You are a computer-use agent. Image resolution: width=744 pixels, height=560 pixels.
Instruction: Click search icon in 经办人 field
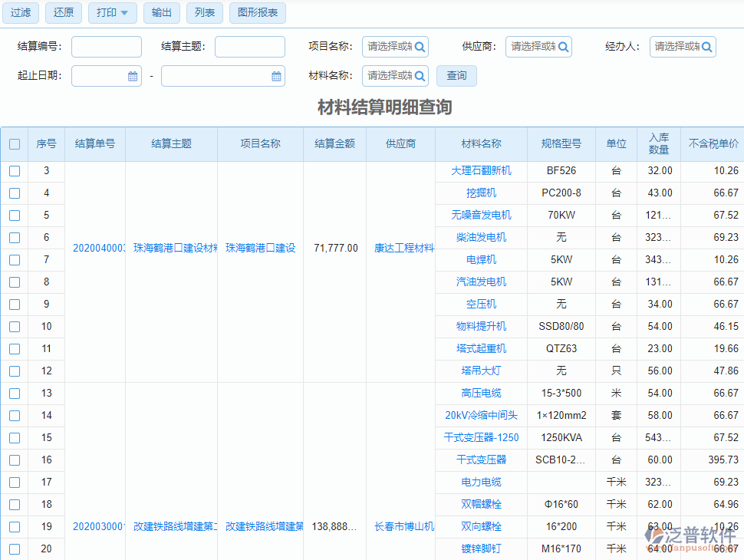click(x=706, y=47)
